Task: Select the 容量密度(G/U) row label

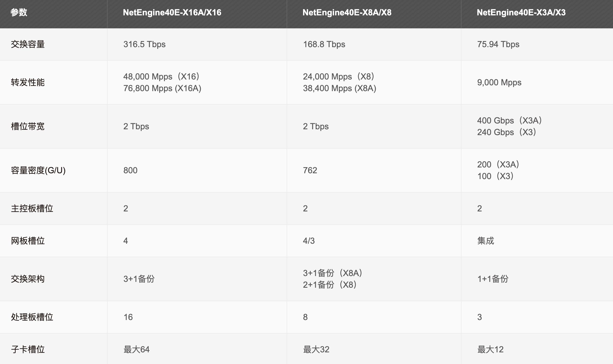Action: tap(38, 170)
